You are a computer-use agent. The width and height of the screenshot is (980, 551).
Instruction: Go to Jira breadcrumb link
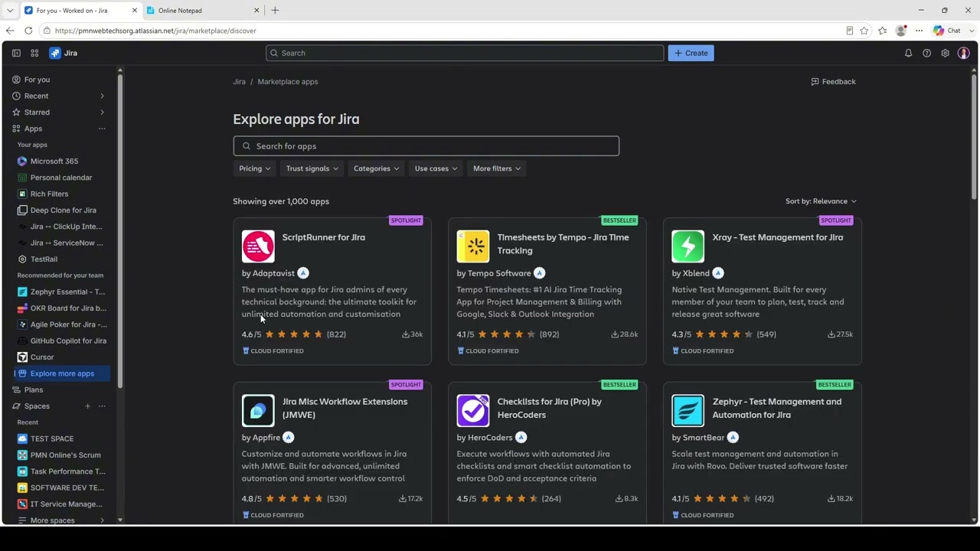click(x=239, y=82)
